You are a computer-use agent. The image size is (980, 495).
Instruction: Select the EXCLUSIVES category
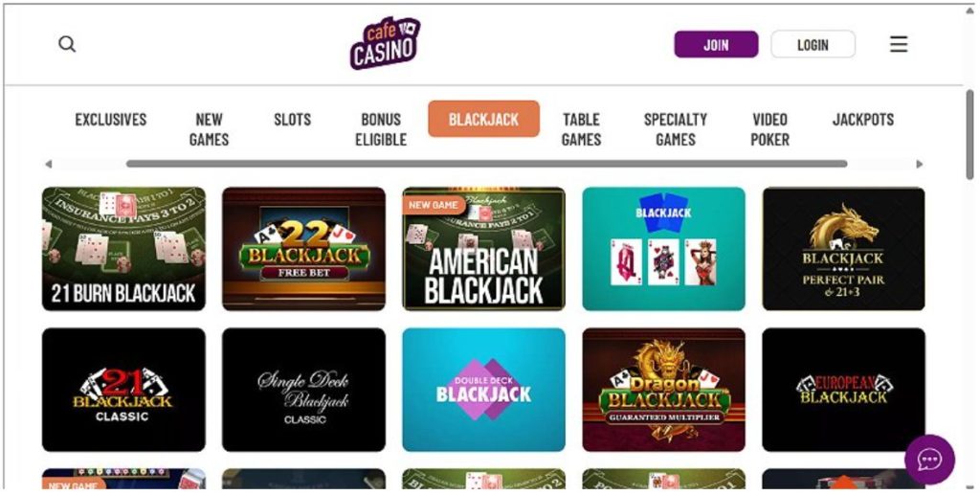pos(111,120)
